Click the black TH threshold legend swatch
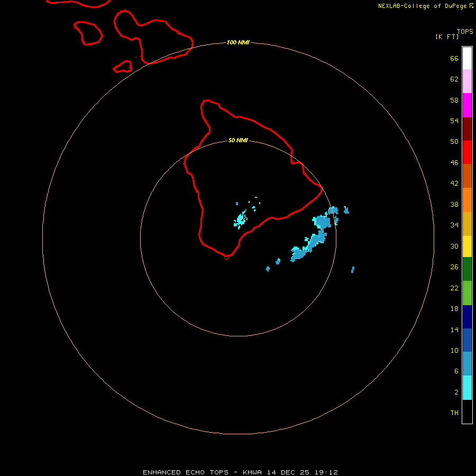 [x=467, y=411]
